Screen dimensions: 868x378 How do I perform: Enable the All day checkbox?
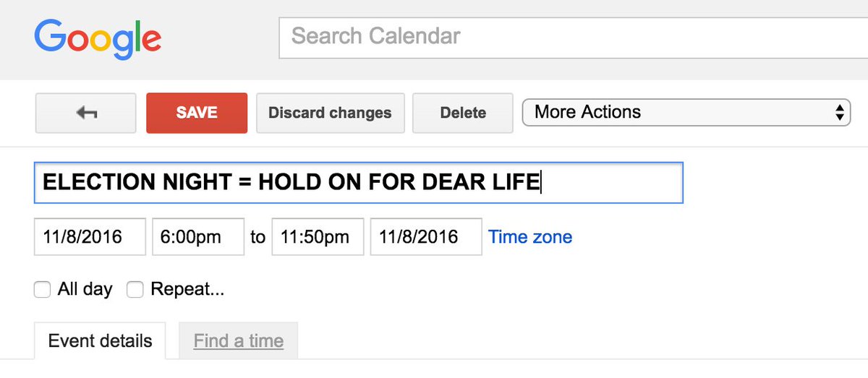coord(43,290)
